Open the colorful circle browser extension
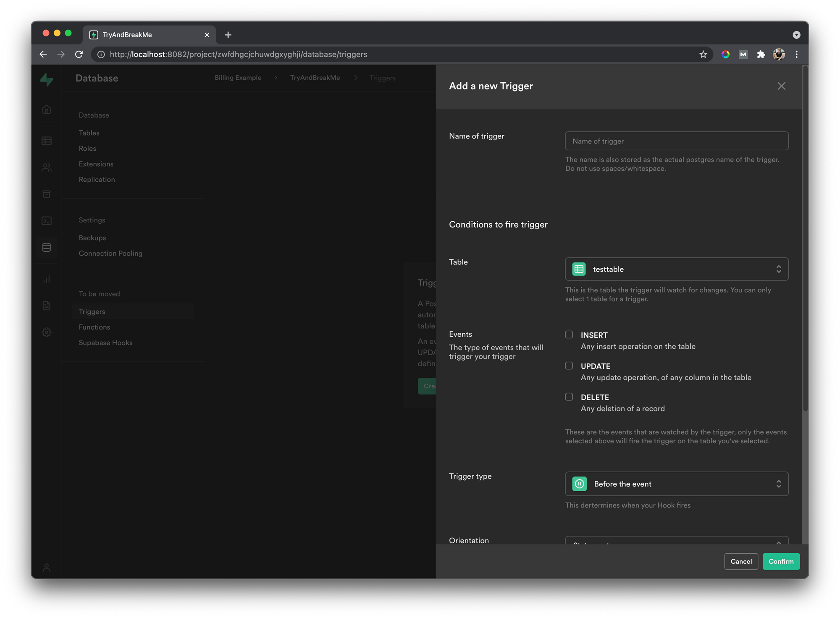This screenshot has width=840, height=620. (x=725, y=54)
